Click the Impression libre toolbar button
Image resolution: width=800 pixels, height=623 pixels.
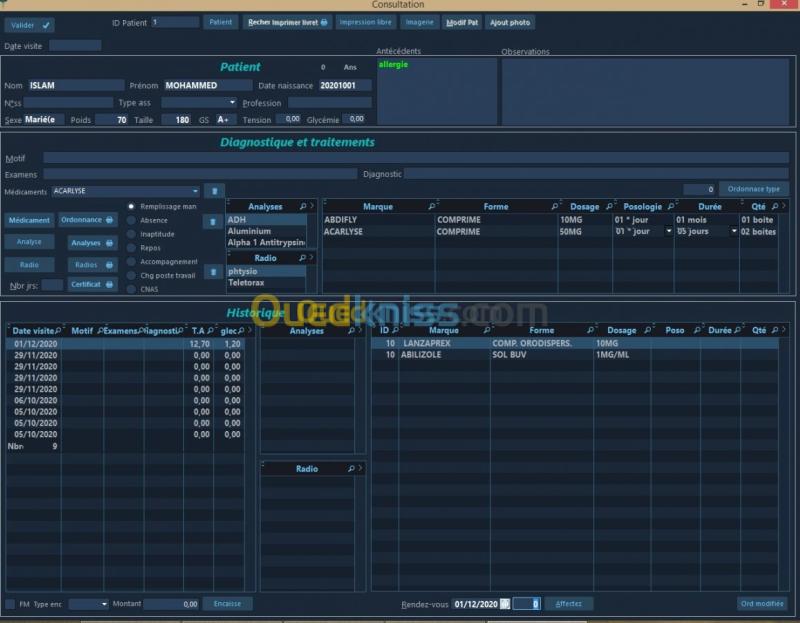pyautogui.click(x=365, y=22)
